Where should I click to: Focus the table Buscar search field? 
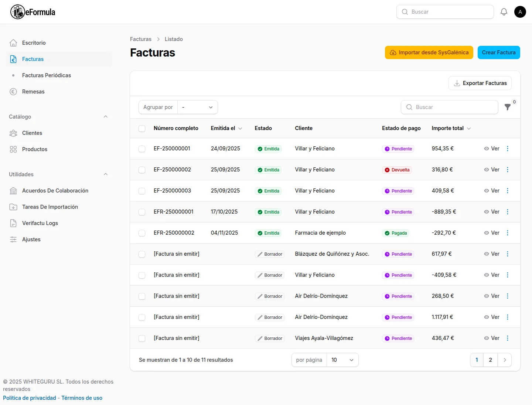[x=450, y=107]
